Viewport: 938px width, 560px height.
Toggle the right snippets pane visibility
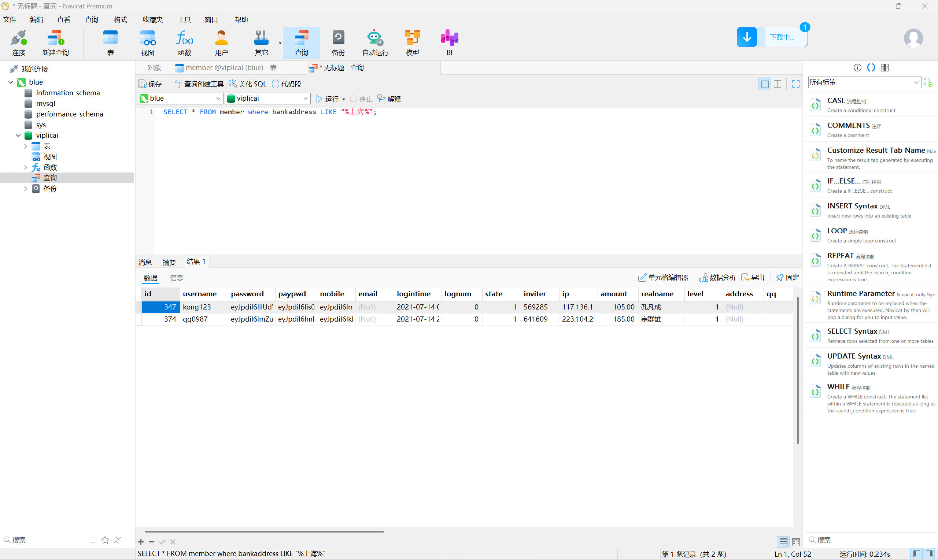[x=929, y=553]
